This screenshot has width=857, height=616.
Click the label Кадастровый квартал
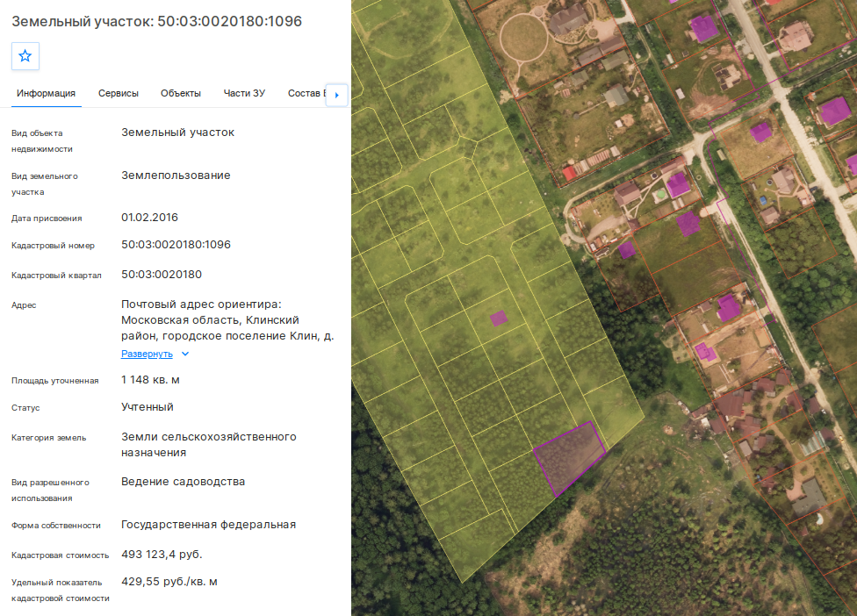(56, 276)
